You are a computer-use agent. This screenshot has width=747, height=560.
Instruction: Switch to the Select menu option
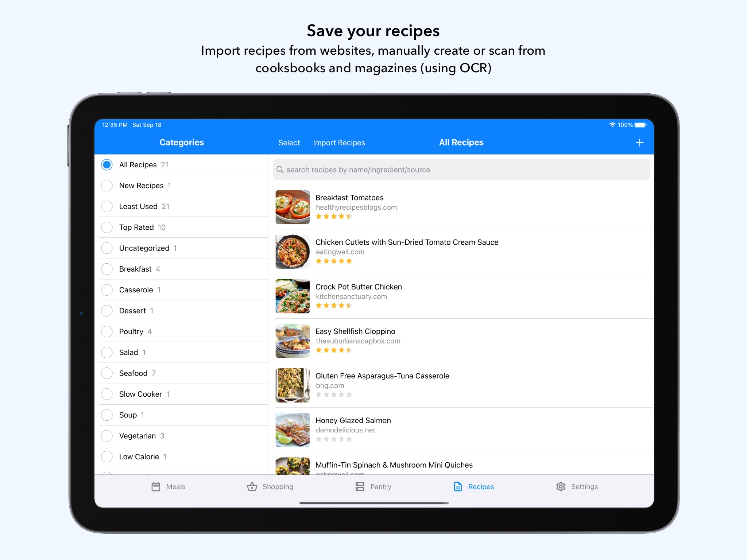tap(288, 142)
